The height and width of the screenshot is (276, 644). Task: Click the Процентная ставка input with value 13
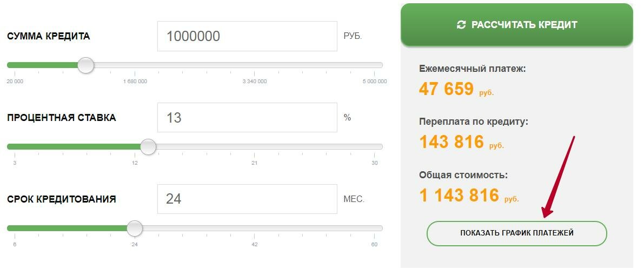tap(247, 117)
